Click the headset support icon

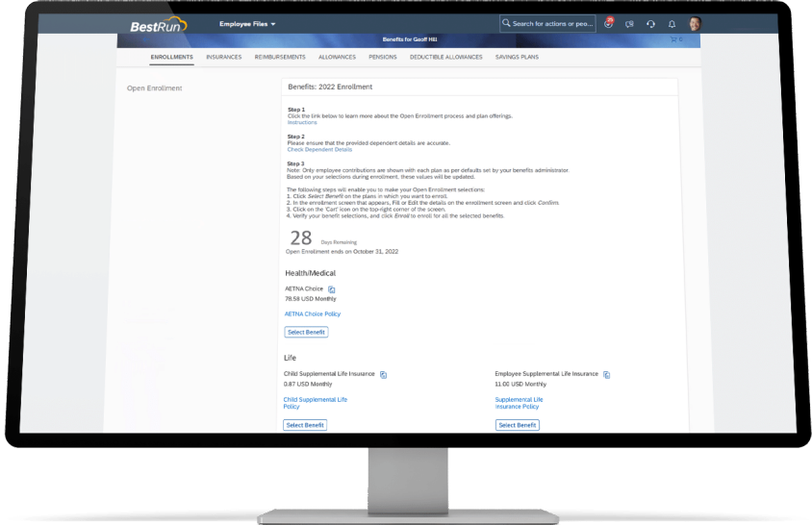click(x=650, y=24)
